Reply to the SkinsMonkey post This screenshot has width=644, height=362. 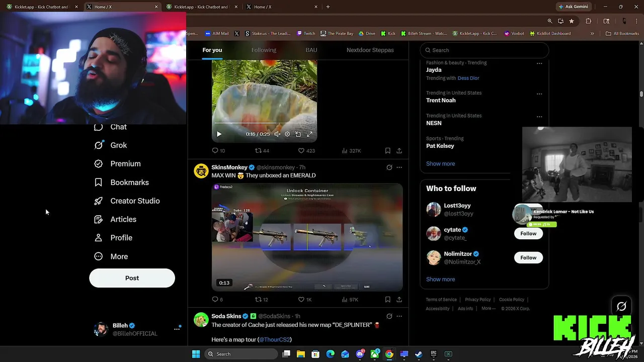(x=217, y=300)
